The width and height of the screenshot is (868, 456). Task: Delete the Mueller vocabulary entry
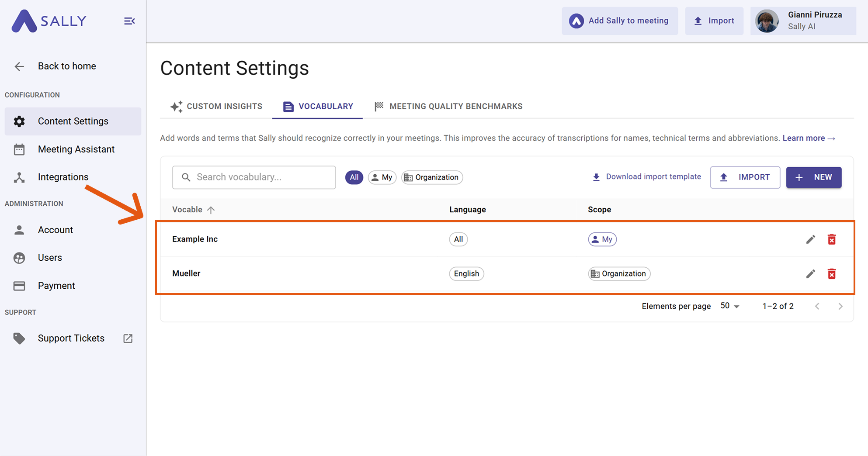(x=831, y=274)
